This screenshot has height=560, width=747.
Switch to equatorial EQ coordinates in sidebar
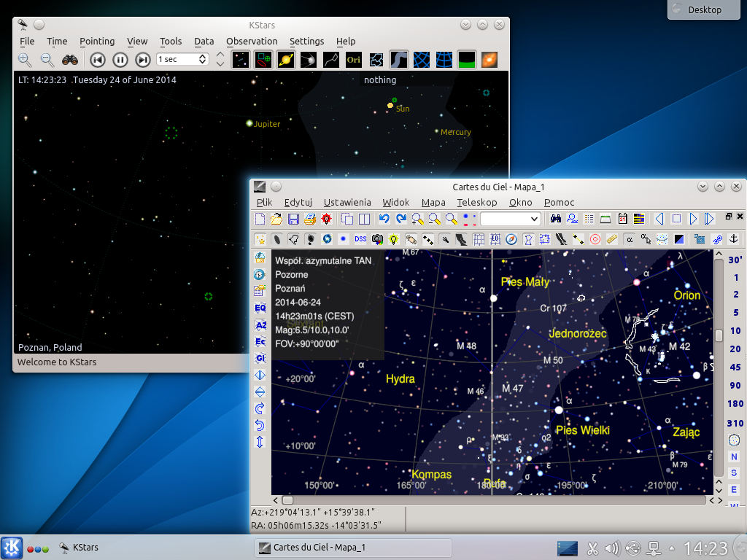pyautogui.click(x=260, y=308)
